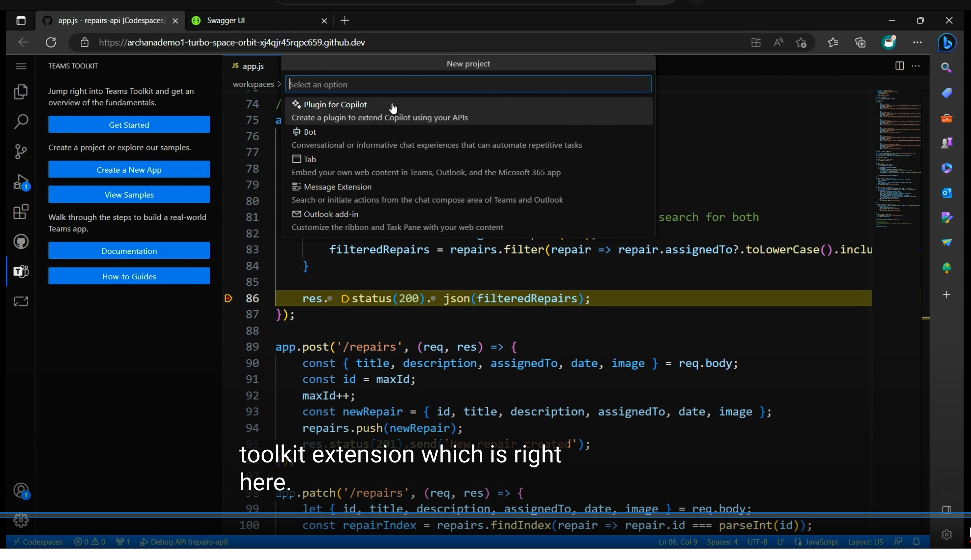Open the Bing Copilot sidebar icon
The height and width of the screenshot is (560, 971).
tap(947, 43)
